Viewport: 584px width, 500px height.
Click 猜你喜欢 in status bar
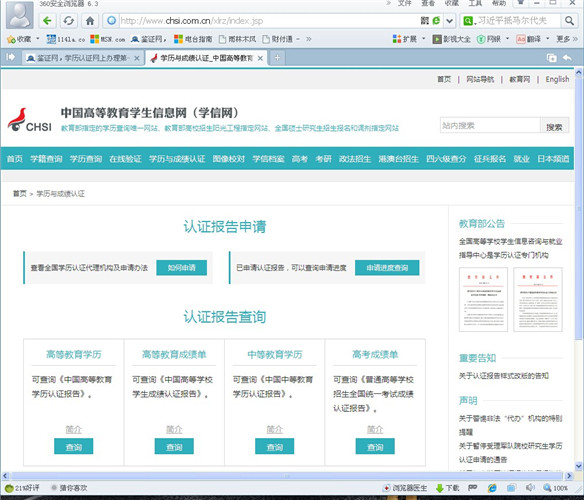70,488
